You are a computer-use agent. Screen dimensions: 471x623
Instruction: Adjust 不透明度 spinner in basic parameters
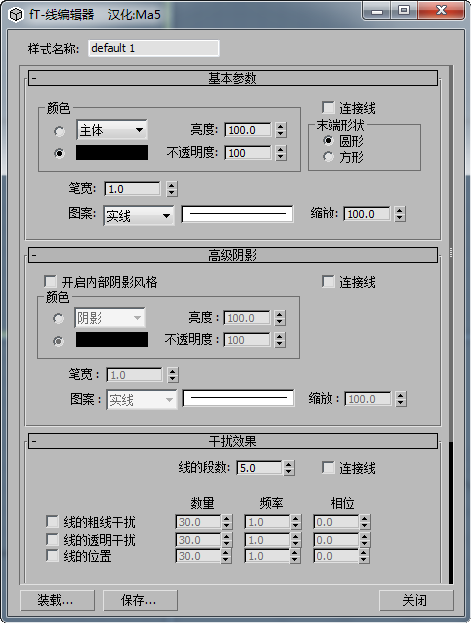pos(281,153)
